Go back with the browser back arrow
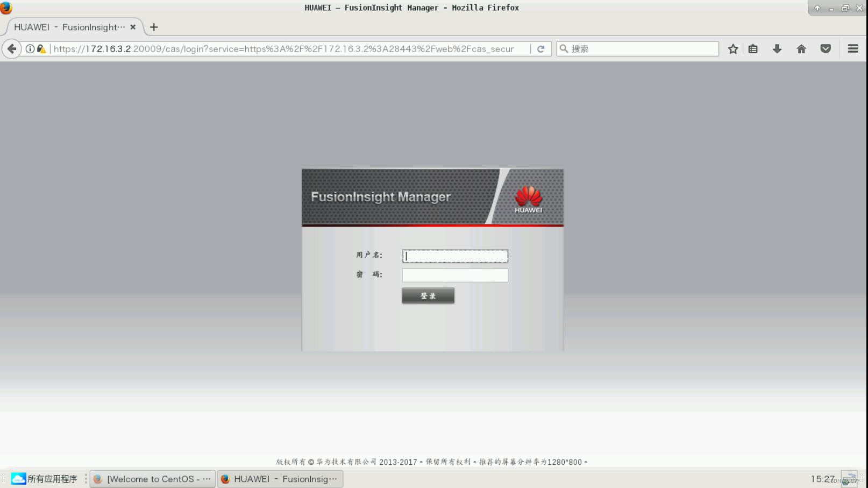This screenshot has width=868, height=488. tap(12, 49)
